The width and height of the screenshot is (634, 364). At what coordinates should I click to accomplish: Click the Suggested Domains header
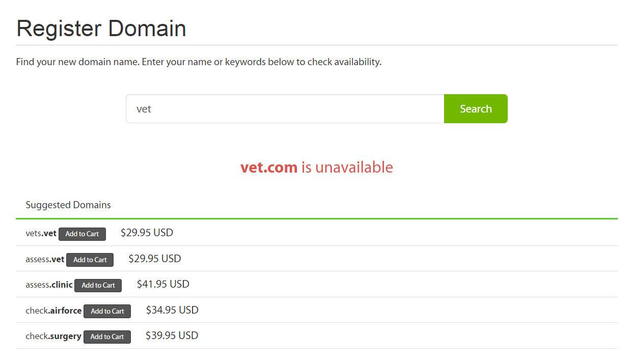point(68,205)
